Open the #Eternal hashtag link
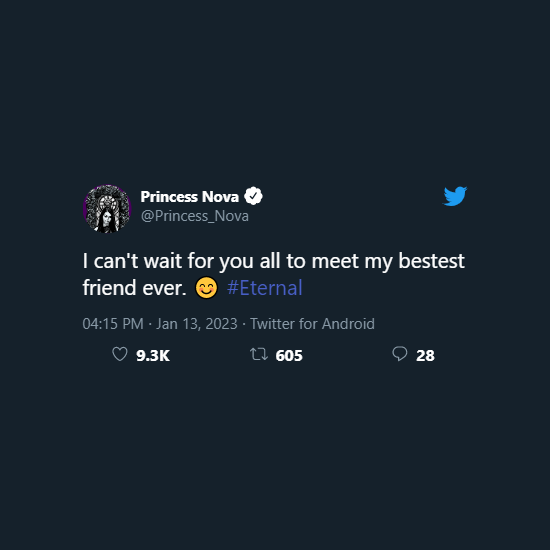The image size is (550, 550). 264,288
